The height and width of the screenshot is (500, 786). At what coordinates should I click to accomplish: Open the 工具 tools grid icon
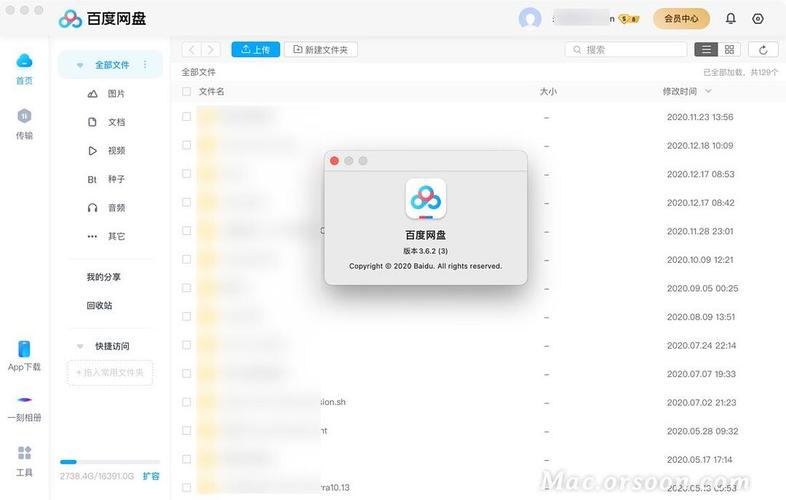tap(24, 453)
